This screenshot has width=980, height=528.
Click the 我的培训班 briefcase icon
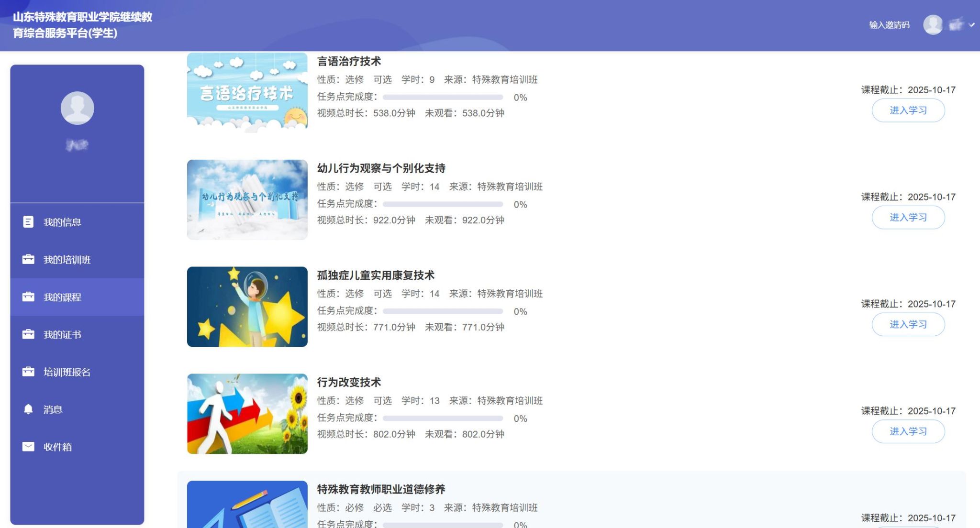[x=28, y=259]
